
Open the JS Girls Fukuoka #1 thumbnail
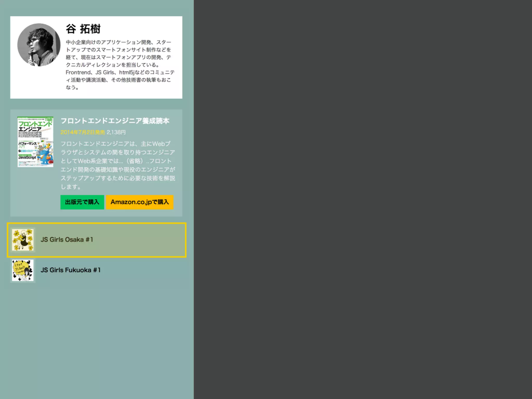pos(23,270)
